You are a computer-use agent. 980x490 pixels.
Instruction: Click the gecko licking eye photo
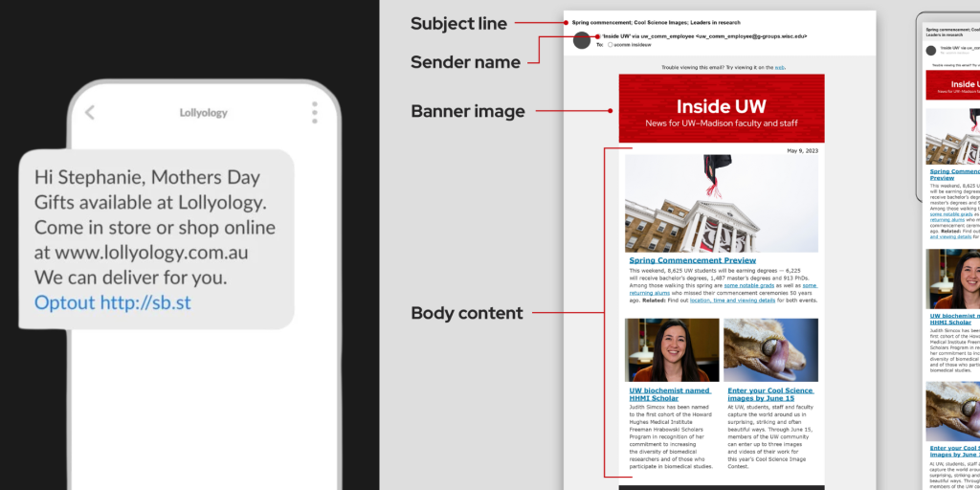point(770,350)
